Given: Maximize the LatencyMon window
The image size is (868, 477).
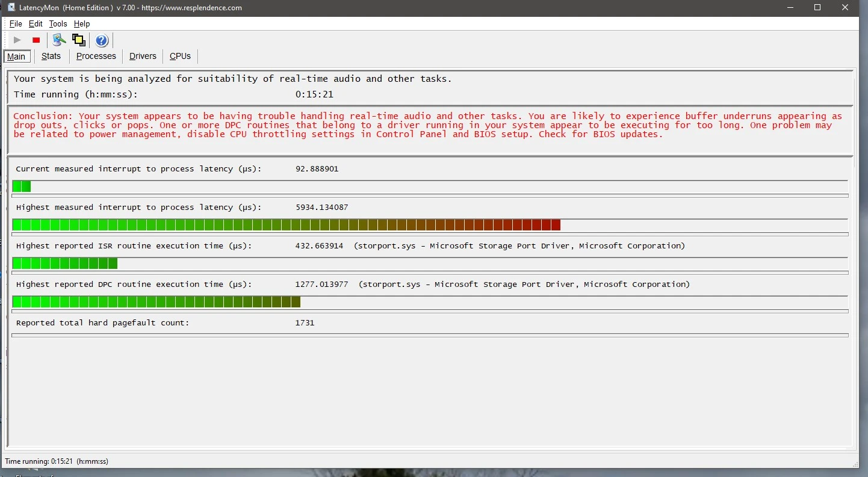Looking at the screenshot, I should pos(817,8).
